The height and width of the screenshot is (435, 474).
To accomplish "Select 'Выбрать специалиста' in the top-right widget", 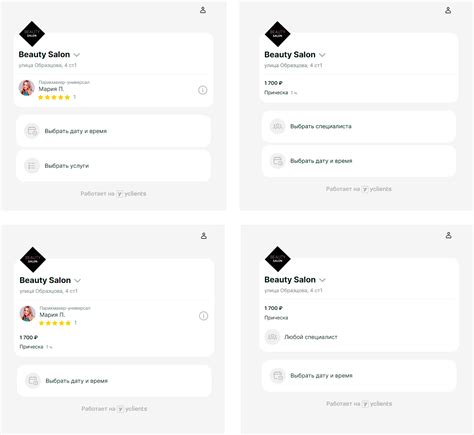I will 359,126.
